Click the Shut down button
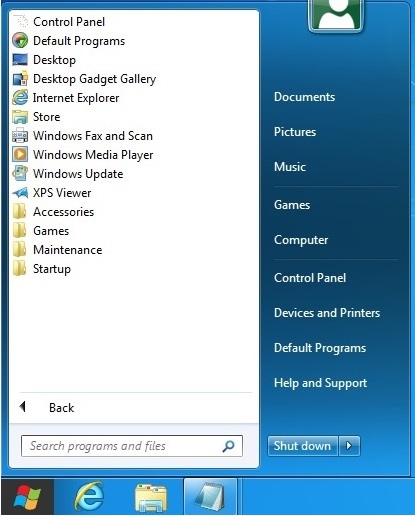 pyautogui.click(x=303, y=446)
